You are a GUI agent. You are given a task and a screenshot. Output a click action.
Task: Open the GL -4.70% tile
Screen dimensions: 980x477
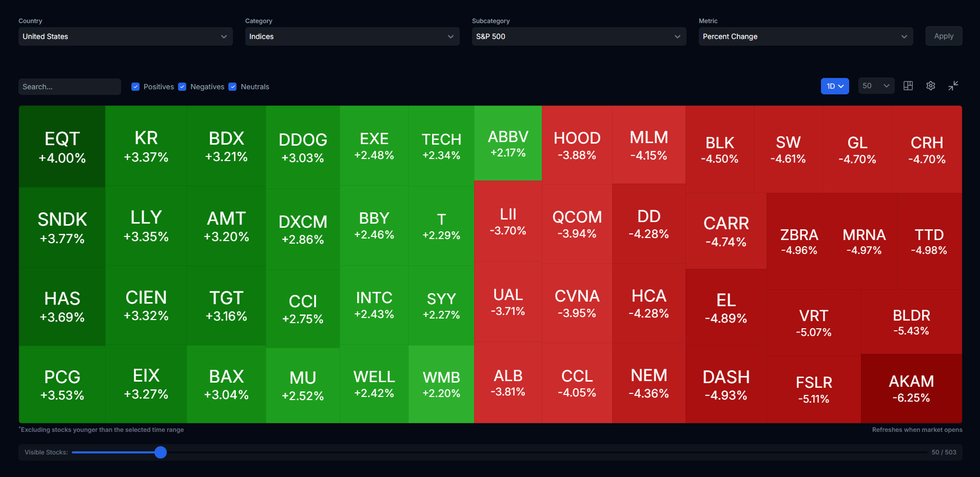(x=857, y=149)
